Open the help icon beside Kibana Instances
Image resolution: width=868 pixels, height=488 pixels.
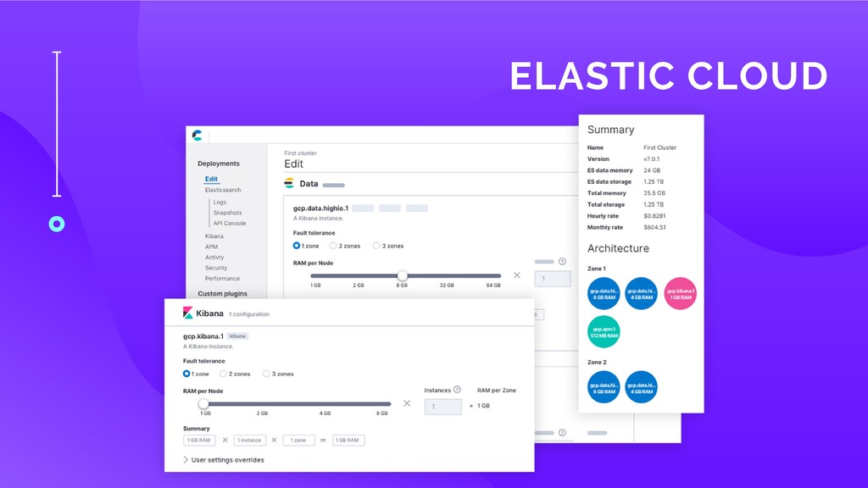457,390
